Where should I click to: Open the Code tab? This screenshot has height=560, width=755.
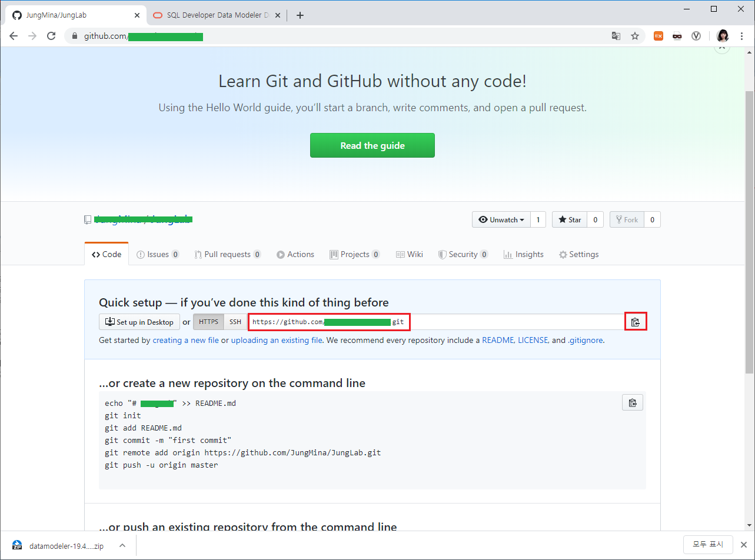click(x=107, y=254)
